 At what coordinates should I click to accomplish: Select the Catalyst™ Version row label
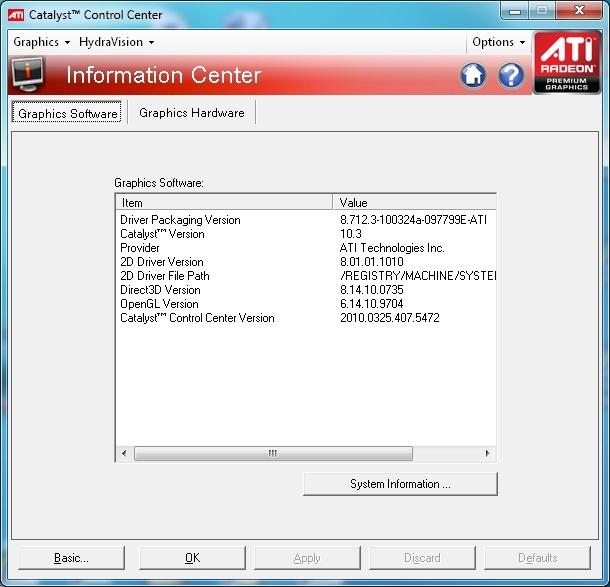tap(162, 234)
